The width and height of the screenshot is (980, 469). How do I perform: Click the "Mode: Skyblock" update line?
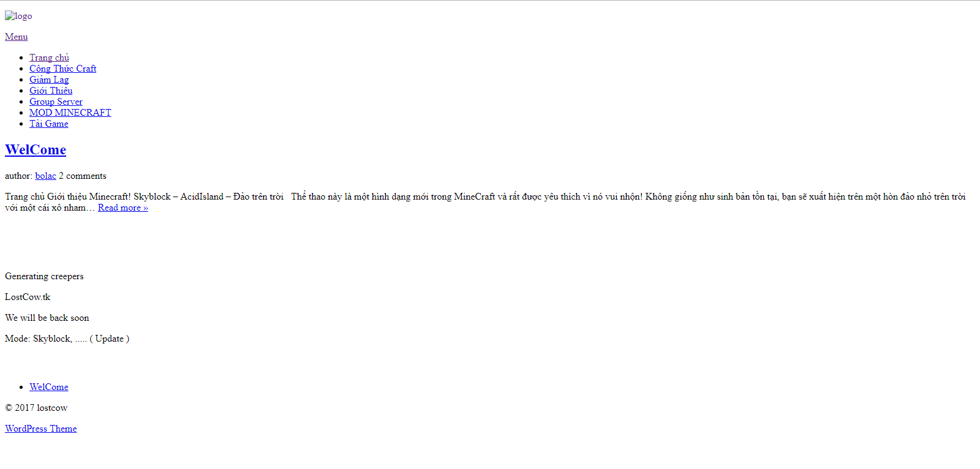67,339
